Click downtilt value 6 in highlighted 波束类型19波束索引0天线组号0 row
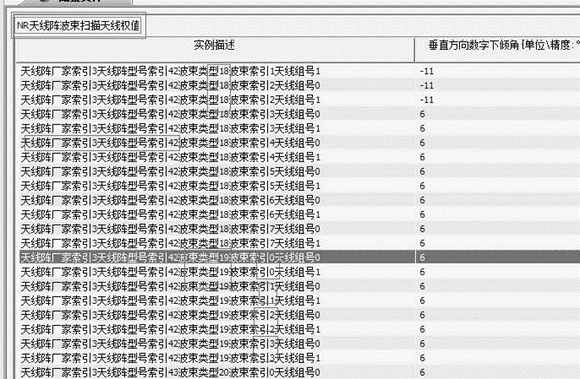The width and height of the screenshot is (580, 379). (422, 257)
